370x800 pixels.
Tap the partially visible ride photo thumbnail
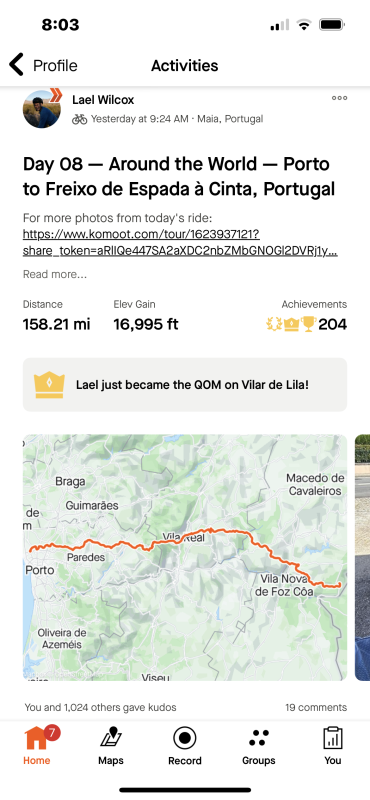click(362, 557)
